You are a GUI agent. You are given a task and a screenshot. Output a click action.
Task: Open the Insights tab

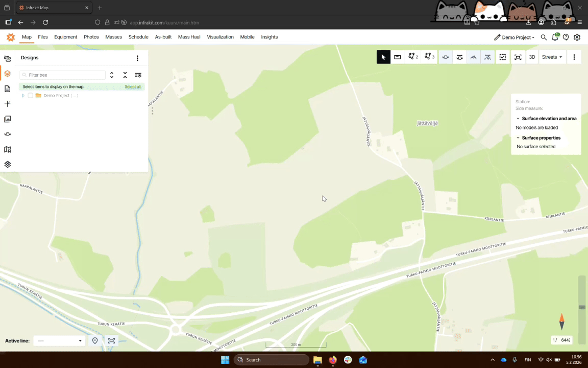coord(269,37)
